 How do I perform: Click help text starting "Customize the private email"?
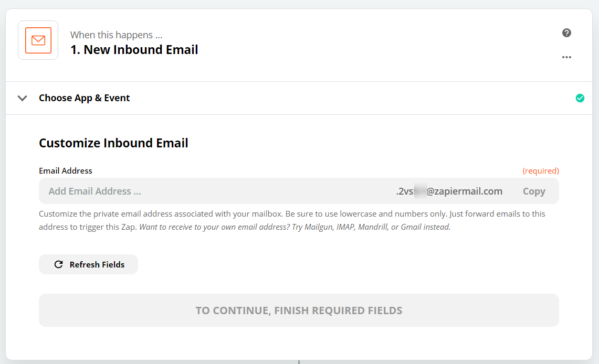[292, 220]
